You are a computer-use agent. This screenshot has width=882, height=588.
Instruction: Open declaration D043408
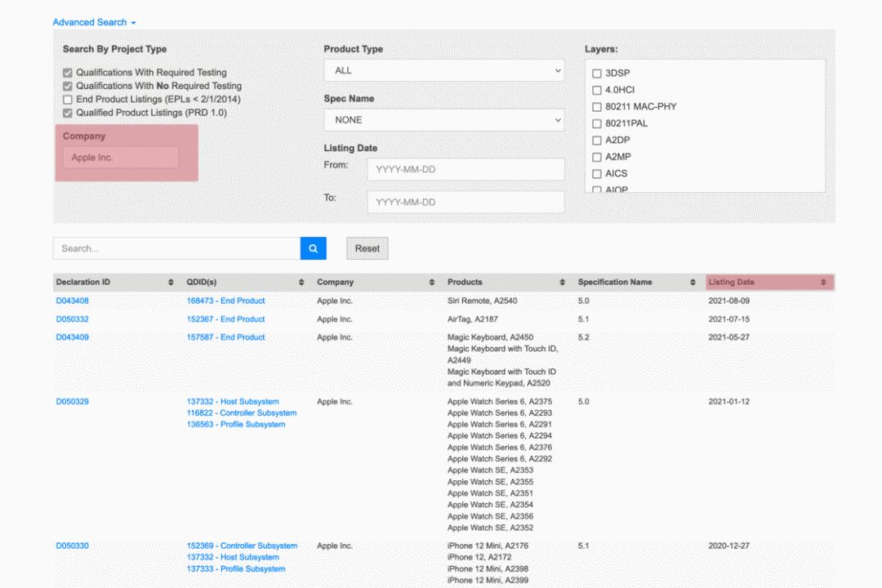pos(72,301)
